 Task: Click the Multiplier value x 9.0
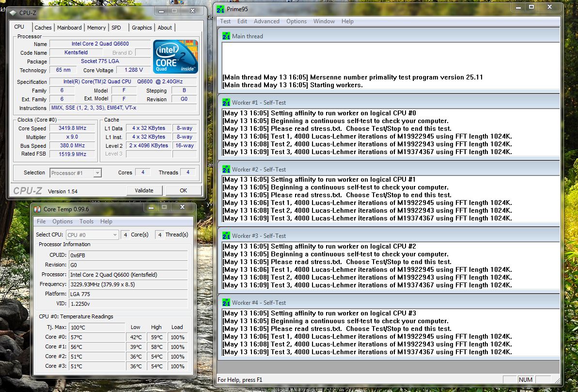(x=72, y=137)
